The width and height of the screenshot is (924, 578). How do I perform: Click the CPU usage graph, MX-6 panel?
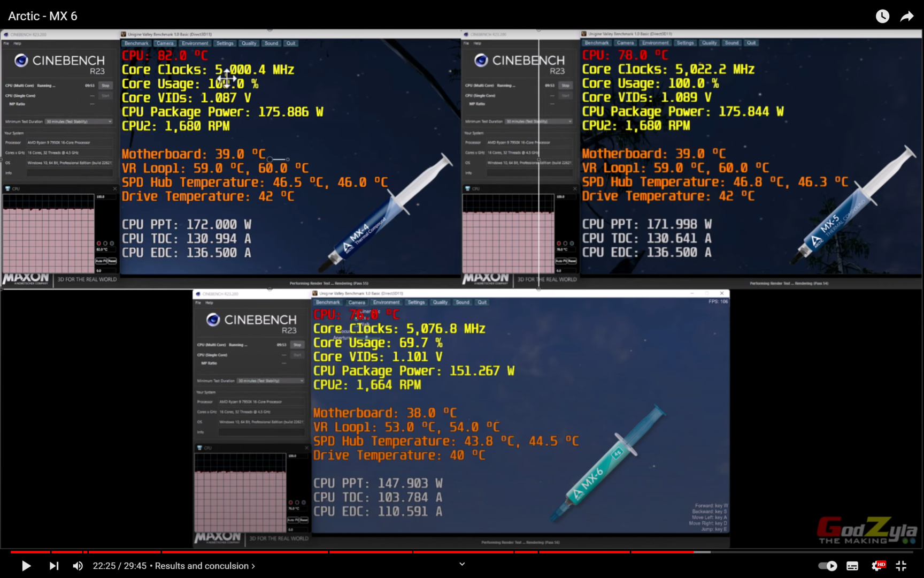240,493
